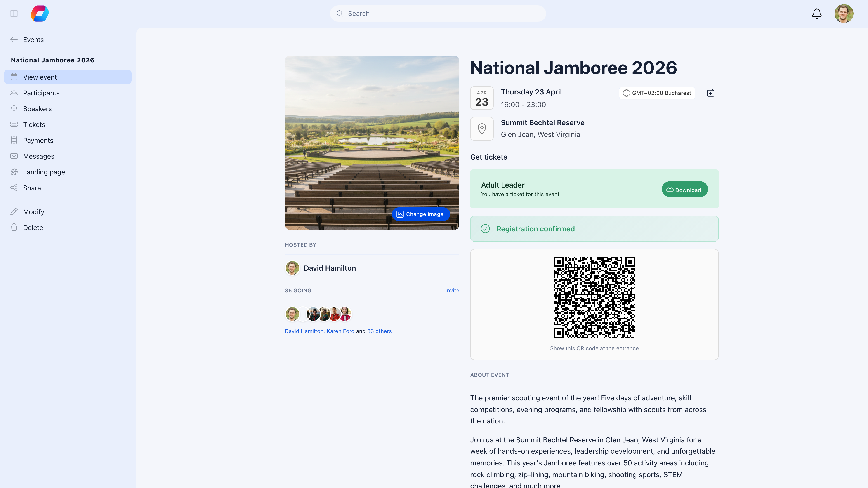Click the Change image button
The image size is (868, 488).
[x=420, y=214]
